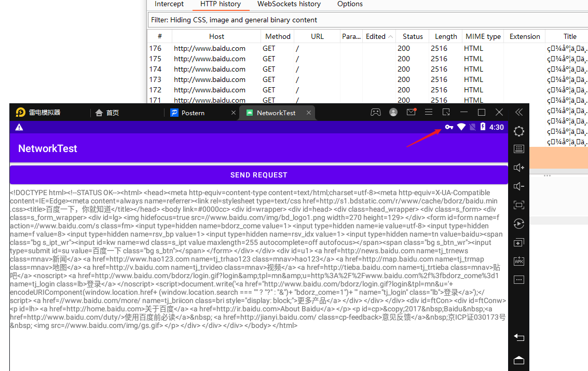Select request row 174 in HTTP history

(x=368, y=70)
